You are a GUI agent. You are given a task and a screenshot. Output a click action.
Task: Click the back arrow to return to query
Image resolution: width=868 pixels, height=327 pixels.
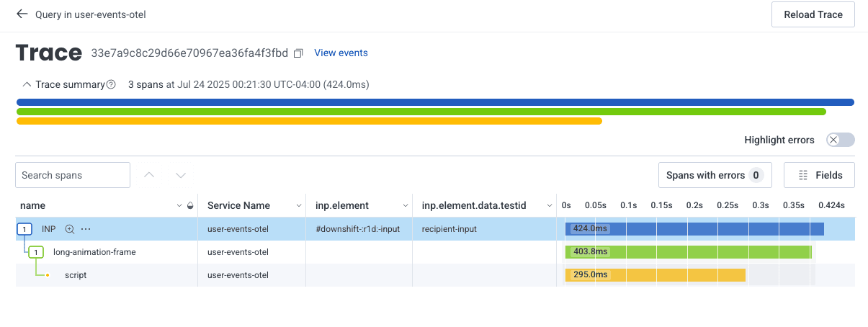(22, 14)
